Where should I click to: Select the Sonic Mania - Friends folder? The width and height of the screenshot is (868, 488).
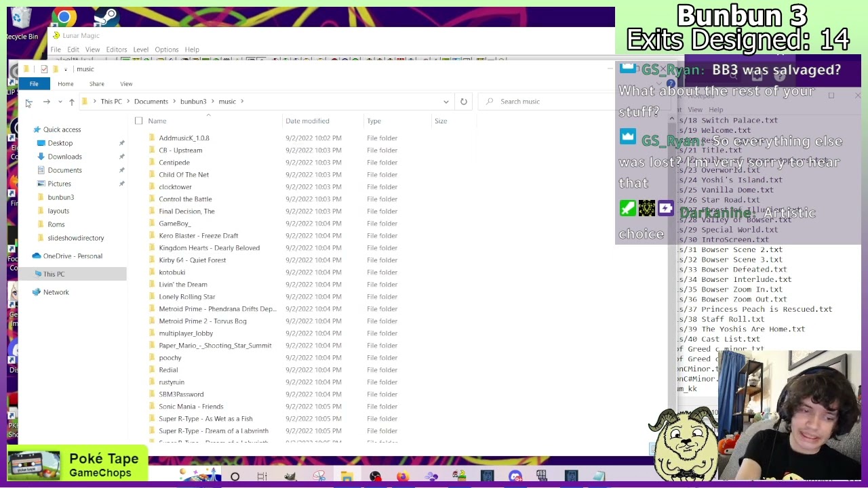pyautogui.click(x=191, y=407)
